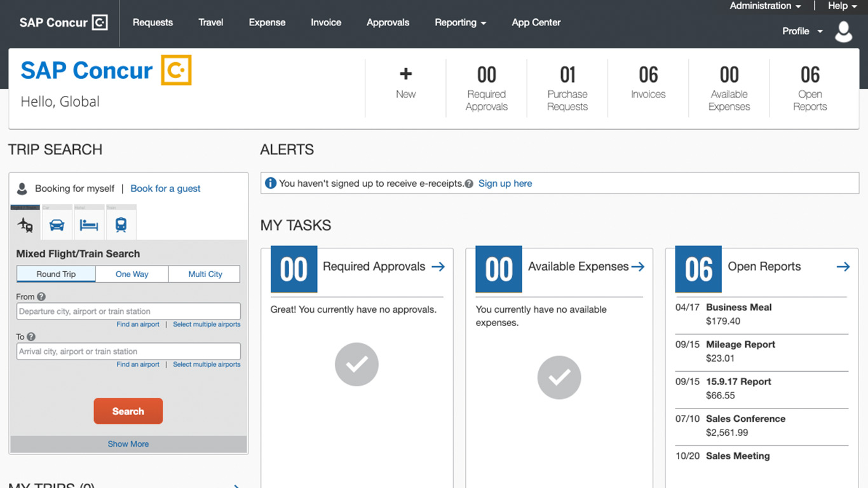Open the Open Reports arrow icon
The image size is (868, 488).
[x=843, y=267]
